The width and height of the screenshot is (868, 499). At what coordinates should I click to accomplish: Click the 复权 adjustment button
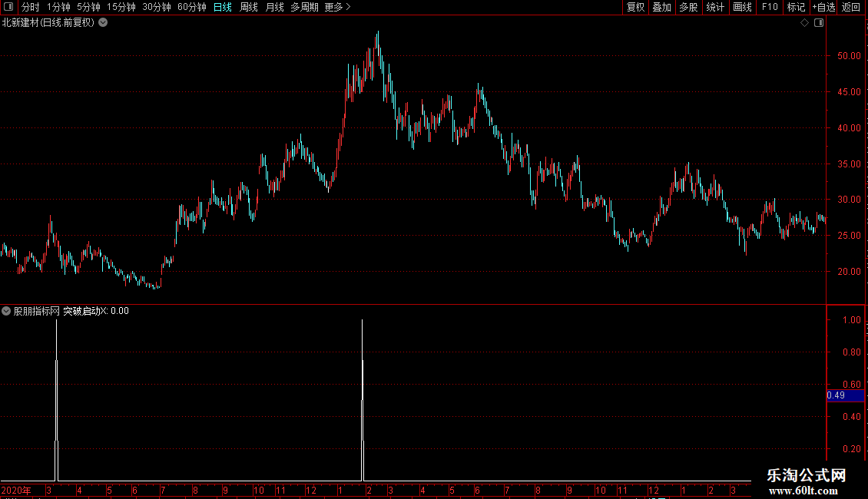pyautogui.click(x=635, y=7)
